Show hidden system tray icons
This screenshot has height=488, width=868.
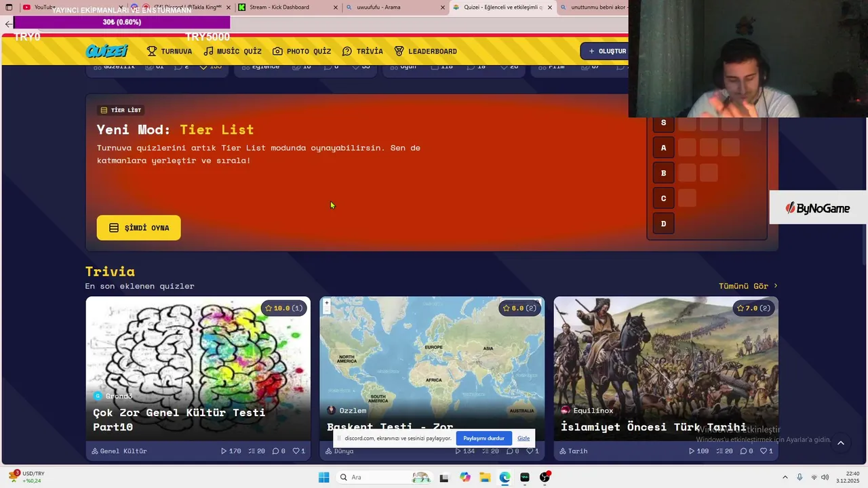[x=785, y=477]
